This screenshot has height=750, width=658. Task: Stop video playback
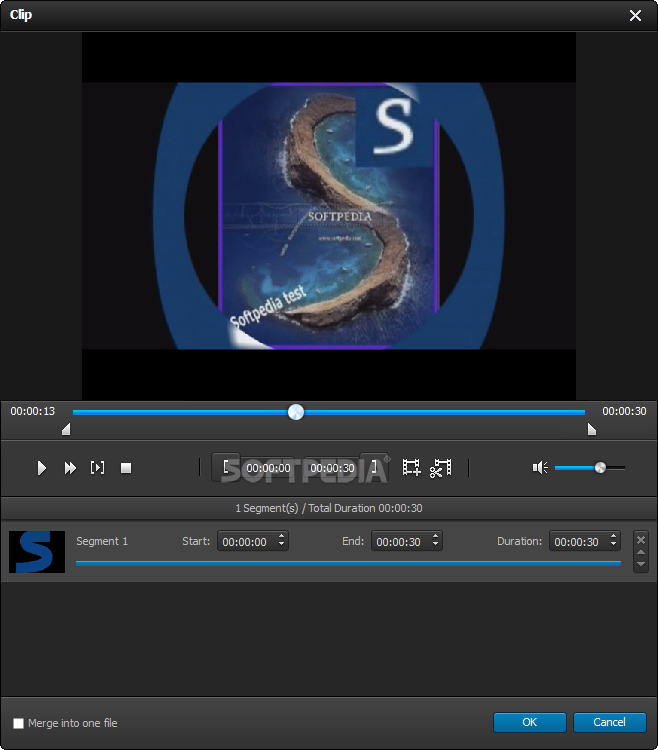126,468
